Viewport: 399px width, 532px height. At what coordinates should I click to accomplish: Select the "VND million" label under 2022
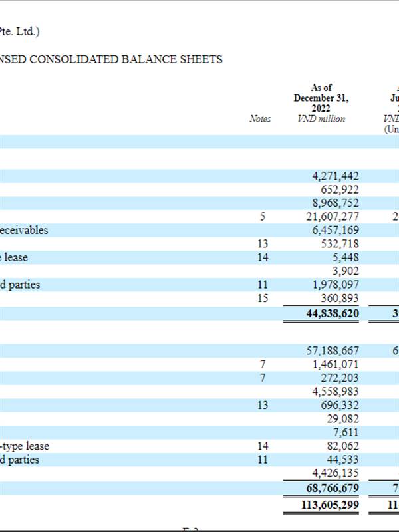(x=321, y=118)
